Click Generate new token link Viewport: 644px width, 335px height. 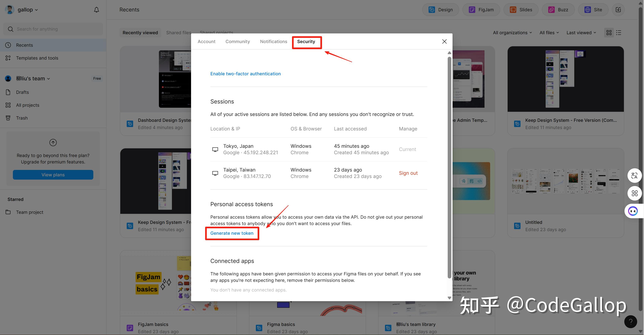[x=232, y=233]
